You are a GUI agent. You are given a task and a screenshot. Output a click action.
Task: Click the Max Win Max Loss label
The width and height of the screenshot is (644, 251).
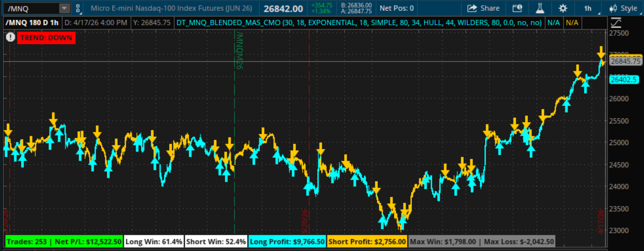click(x=482, y=241)
